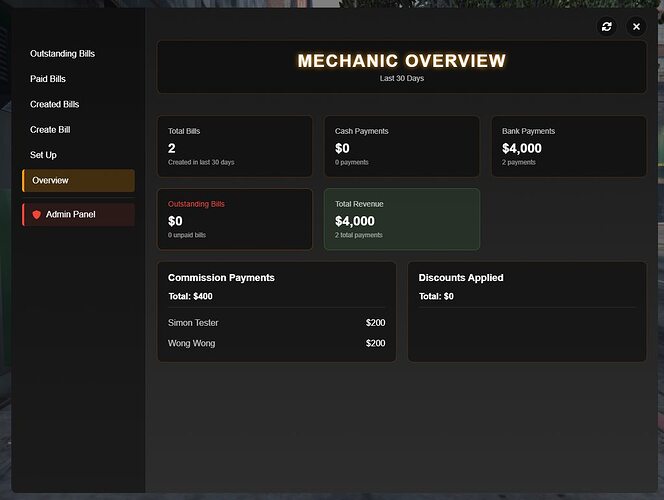Select the highlighted Overview tab
The height and width of the screenshot is (500, 664).
[x=78, y=180]
